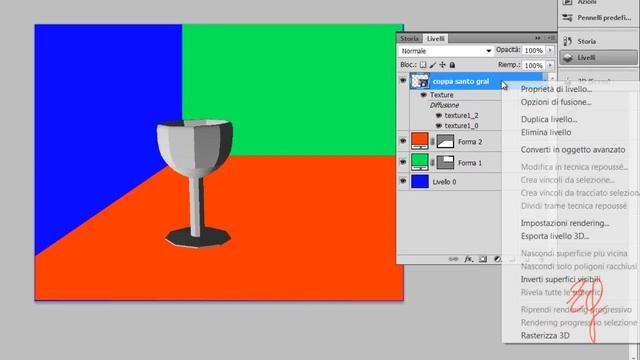Choose Inverti superfici visibili menu entry
This screenshot has height=360, width=640.
coord(560,279)
